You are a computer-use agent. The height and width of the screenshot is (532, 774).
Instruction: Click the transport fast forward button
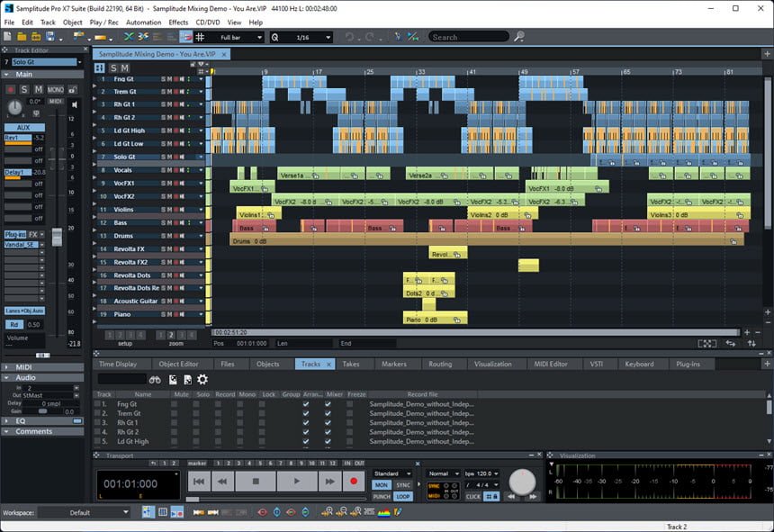coord(329,482)
